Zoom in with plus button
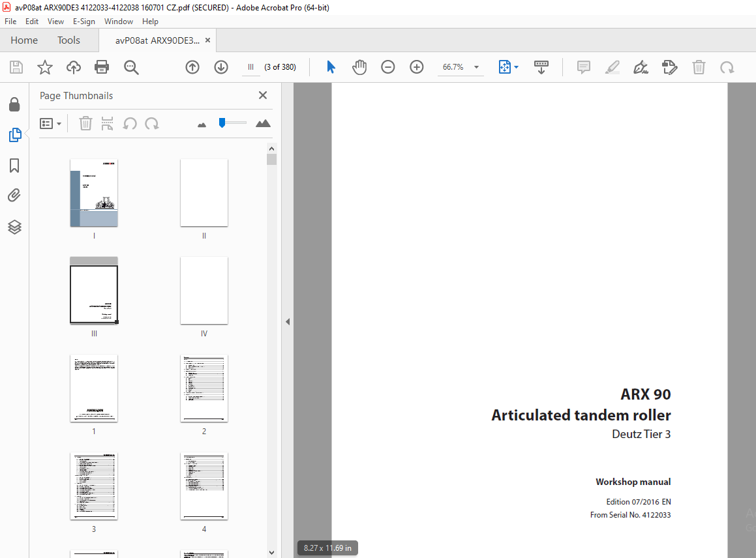This screenshot has width=756, height=558. pyautogui.click(x=417, y=67)
